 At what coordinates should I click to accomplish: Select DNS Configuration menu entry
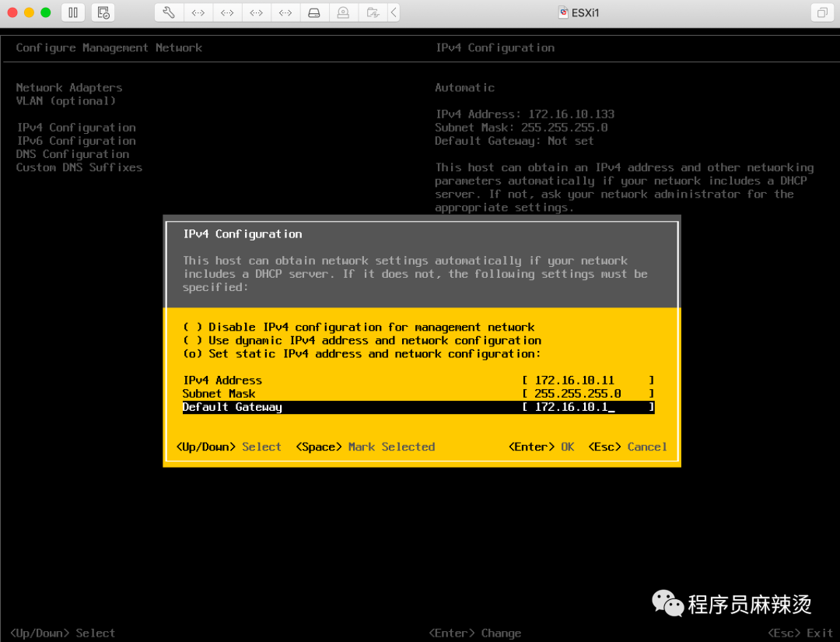pos(72,154)
